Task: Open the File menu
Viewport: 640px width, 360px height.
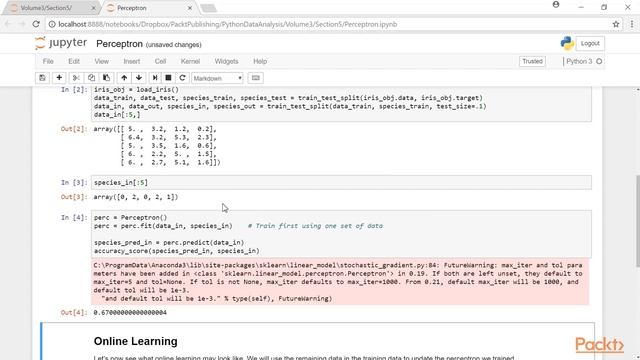Action: click(x=48, y=61)
